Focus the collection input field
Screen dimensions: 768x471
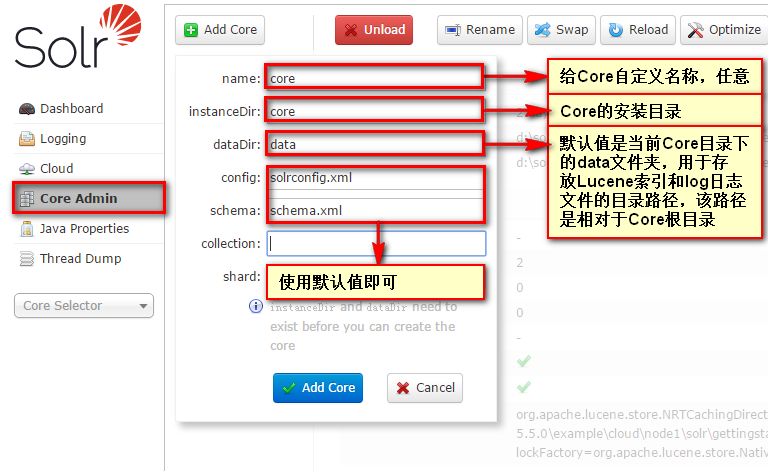[376, 243]
